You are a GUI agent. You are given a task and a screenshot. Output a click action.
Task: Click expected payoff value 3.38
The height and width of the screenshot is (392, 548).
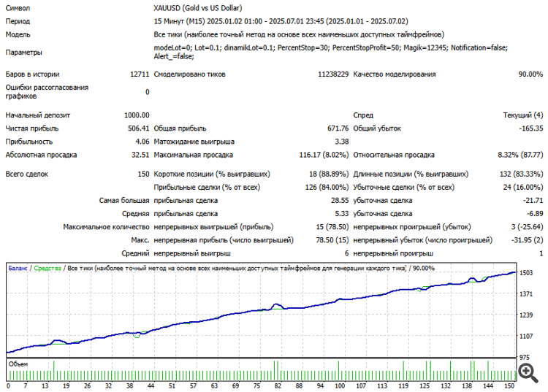coord(342,142)
